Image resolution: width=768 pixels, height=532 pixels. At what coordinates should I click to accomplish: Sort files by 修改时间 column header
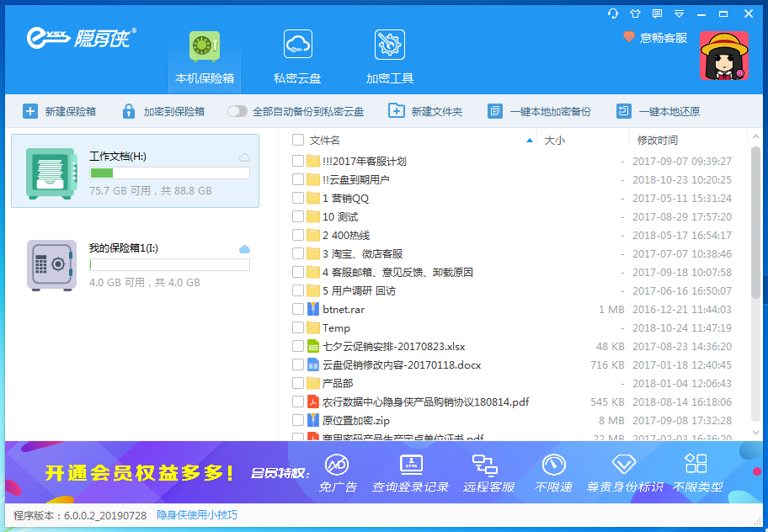click(x=658, y=140)
